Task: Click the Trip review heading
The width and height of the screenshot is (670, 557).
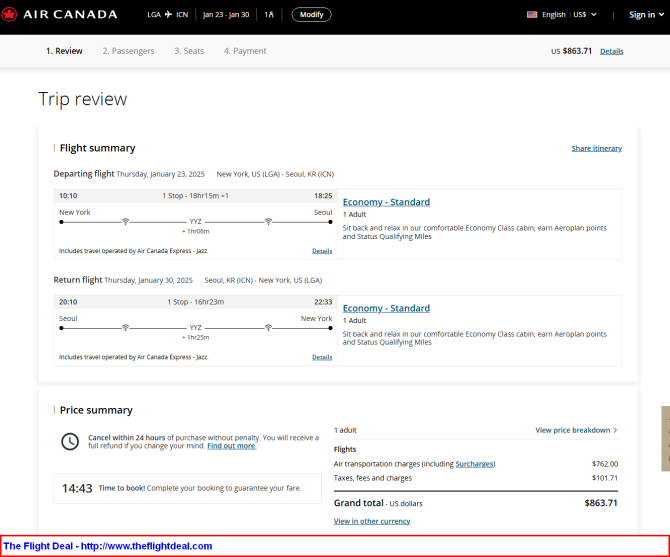Action: coord(82,99)
